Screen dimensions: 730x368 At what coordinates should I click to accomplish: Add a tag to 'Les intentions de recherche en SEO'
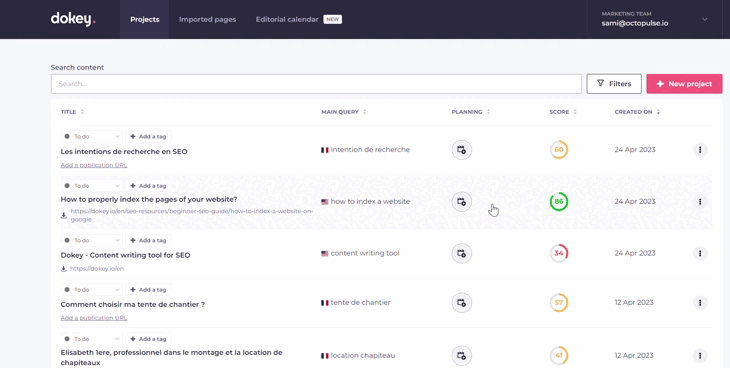pyautogui.click(x=149, y=136)
